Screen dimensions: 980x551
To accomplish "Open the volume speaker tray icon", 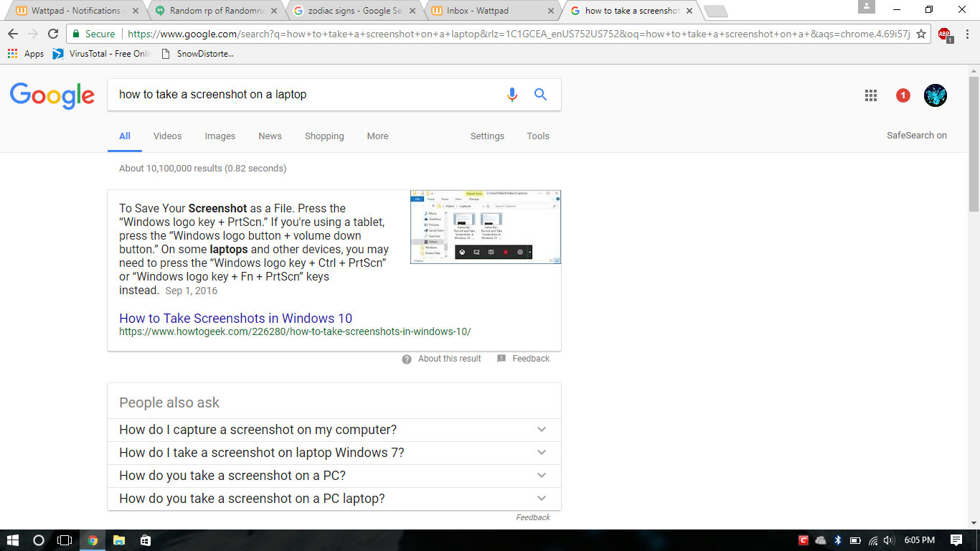I will 889,540.
